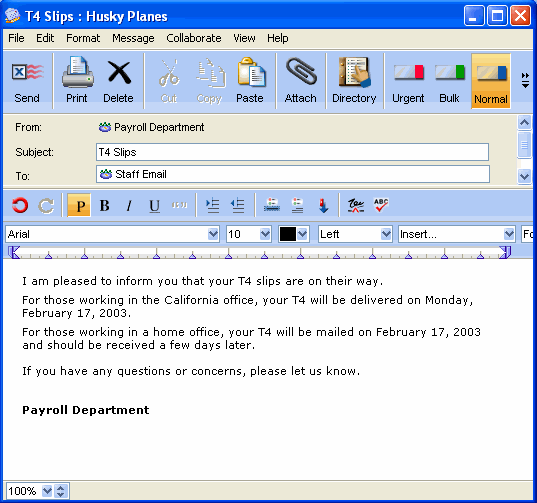Open the Directory address book

click(x=354, y=81)
